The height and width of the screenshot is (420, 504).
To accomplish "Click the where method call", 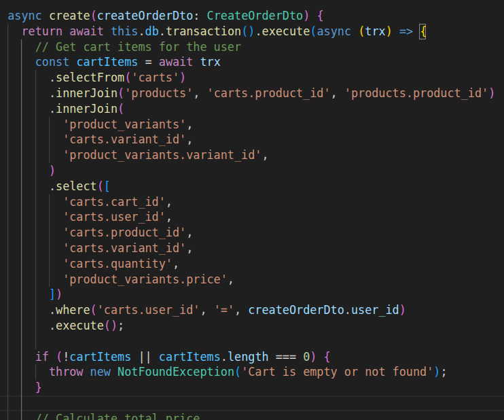I will 73,310.
